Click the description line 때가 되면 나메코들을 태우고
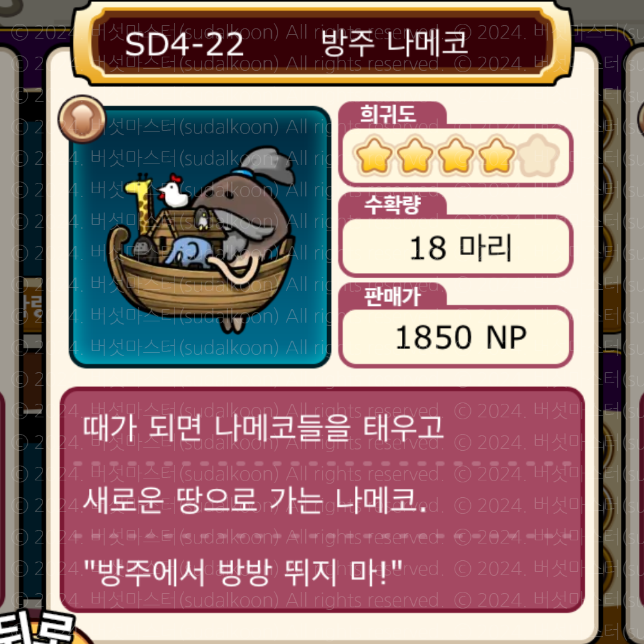The width and height of the screenshot is (644, 644). tap(263, 428)
